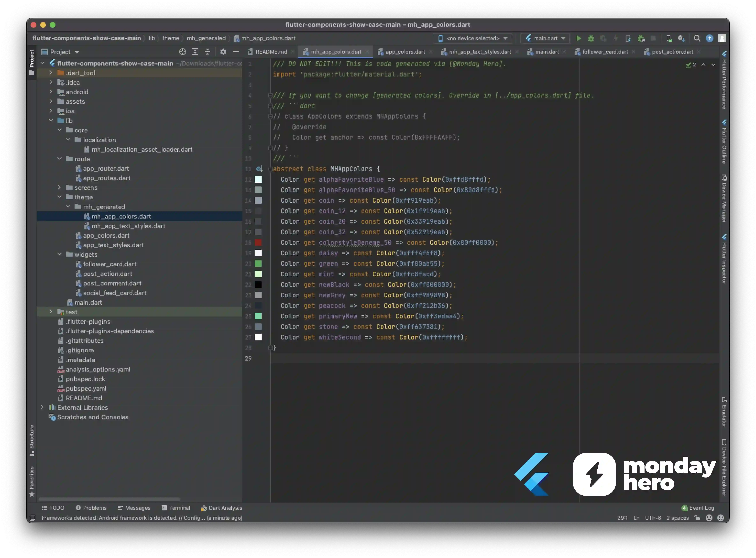Click the LF line separator status entry
Viewport: 756px width, 558px height.
pyautogui.click(x=636, y=518)
